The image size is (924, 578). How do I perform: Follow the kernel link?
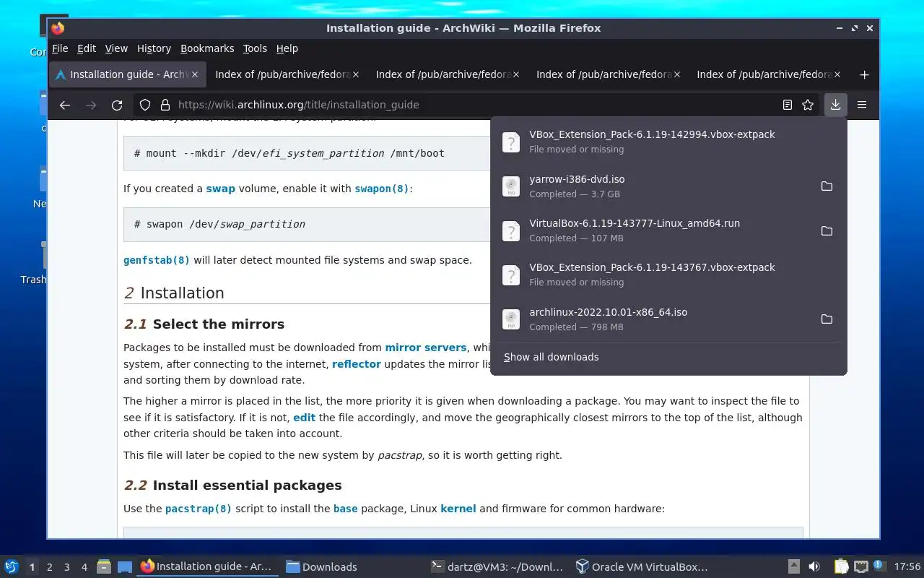458,509
